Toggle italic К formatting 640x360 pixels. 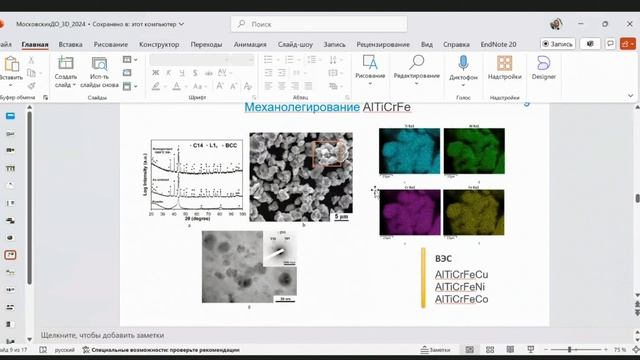tap(169, 73)
